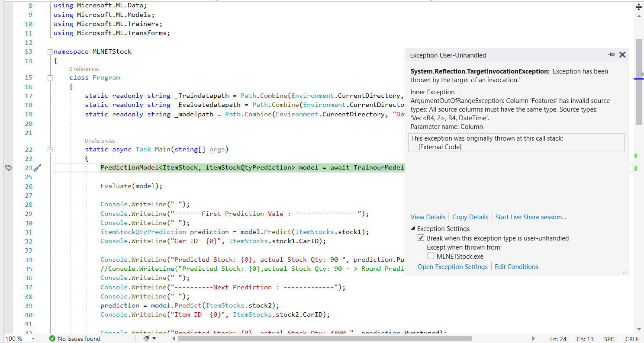
Task: Uncheck Break when this exception type is user-unhandled
Action: (421, 237)
